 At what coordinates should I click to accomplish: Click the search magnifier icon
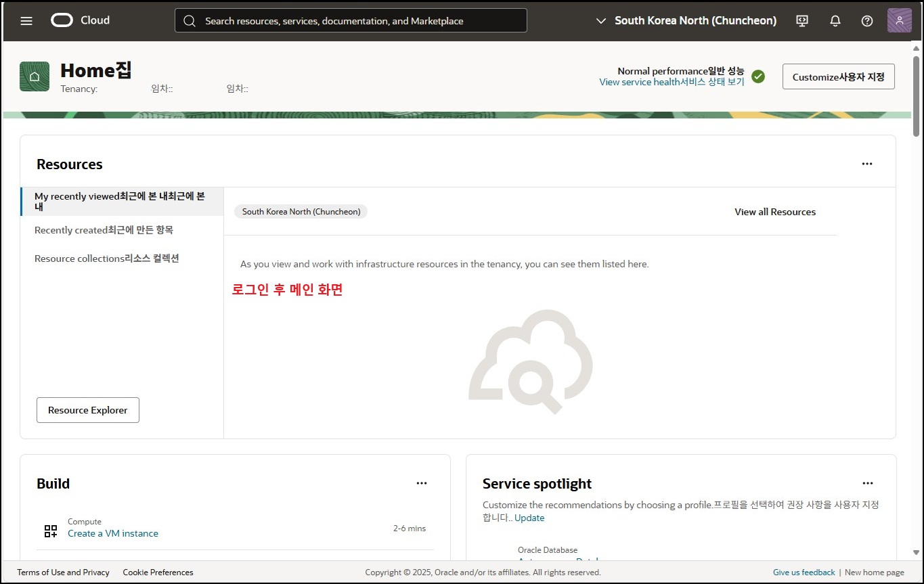pos(190,21)
